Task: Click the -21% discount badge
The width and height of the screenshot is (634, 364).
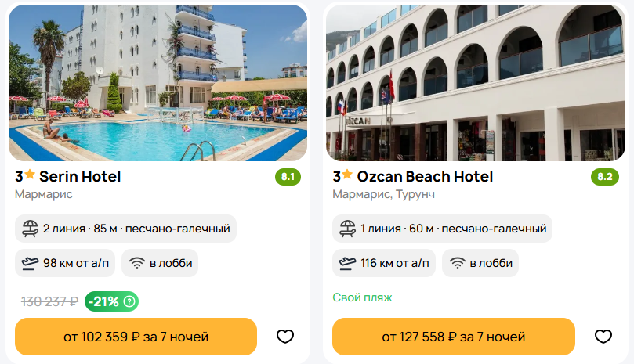Action: pyautogui.click(x=111, y=301)
